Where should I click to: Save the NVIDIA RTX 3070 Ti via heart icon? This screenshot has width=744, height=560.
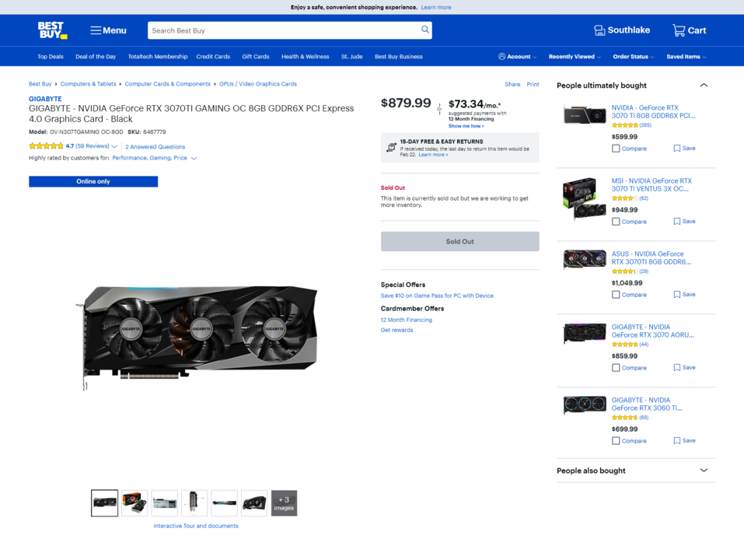coord(676,148)
